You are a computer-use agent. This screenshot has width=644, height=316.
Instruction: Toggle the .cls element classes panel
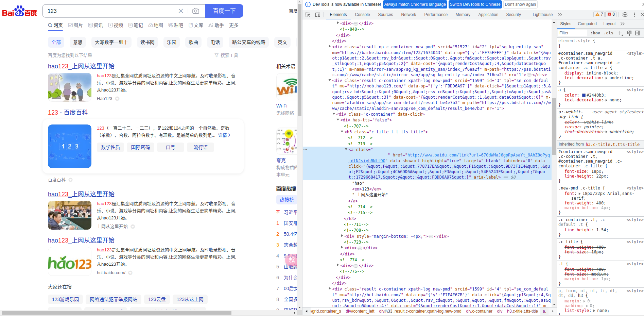point(609,33)
